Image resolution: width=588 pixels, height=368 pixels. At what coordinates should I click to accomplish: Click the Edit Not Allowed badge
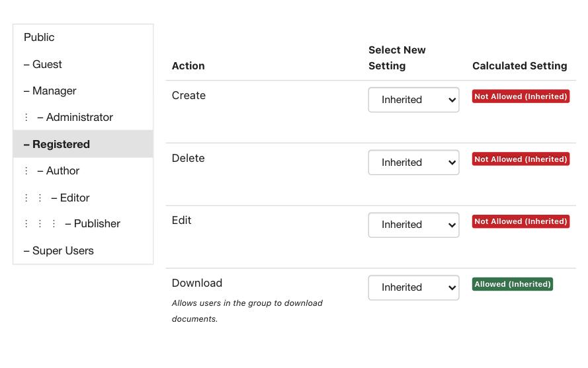pos(521,221)
